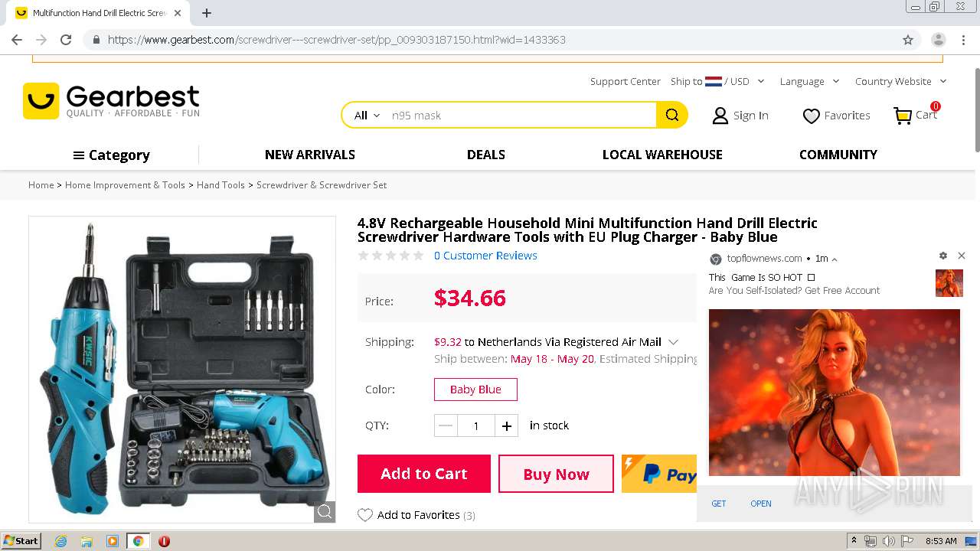980x551 pixels.
Task: Bookmark this page with the star icon
Action: click(908, 40)
